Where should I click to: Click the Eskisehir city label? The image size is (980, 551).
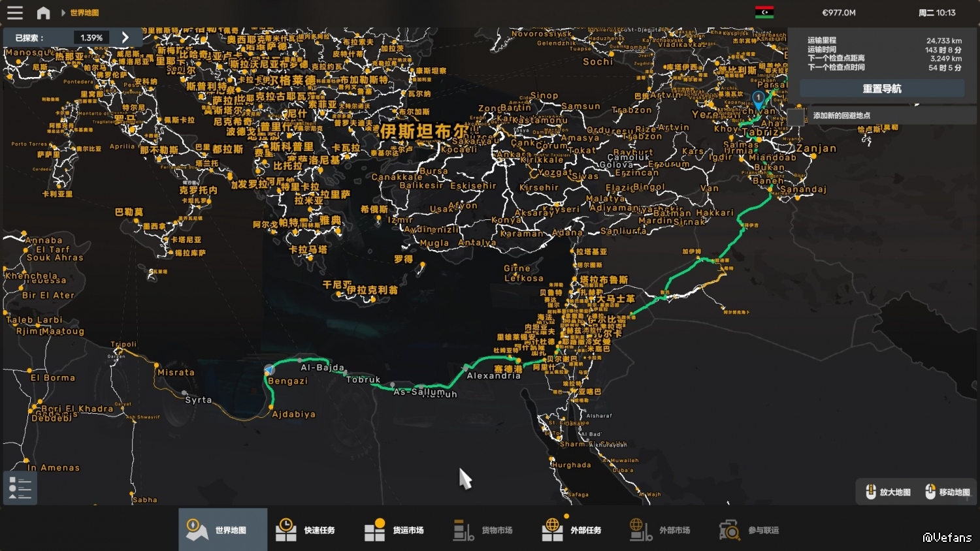tap(473, 185)
